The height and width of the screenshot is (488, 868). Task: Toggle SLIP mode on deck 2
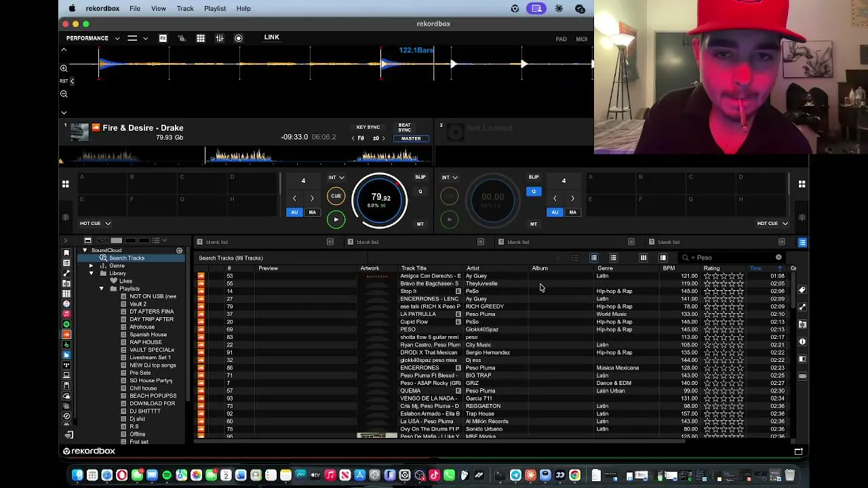pos(534,178)
